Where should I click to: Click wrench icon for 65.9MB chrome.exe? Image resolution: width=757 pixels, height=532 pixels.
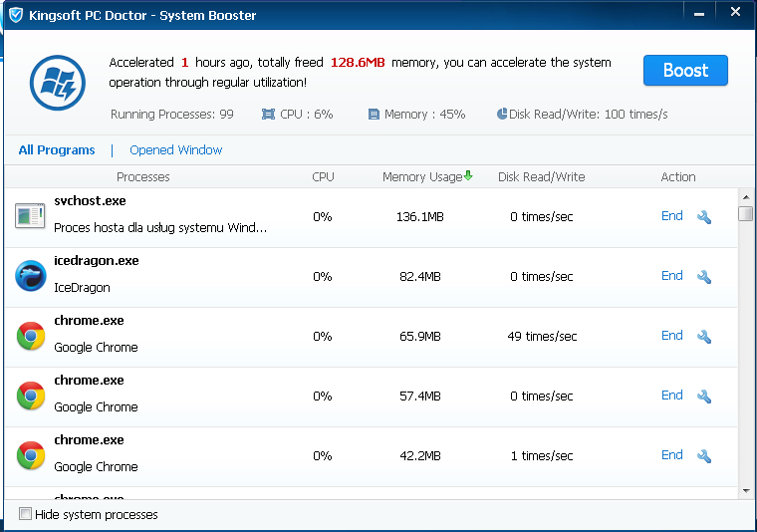[704, 337]
